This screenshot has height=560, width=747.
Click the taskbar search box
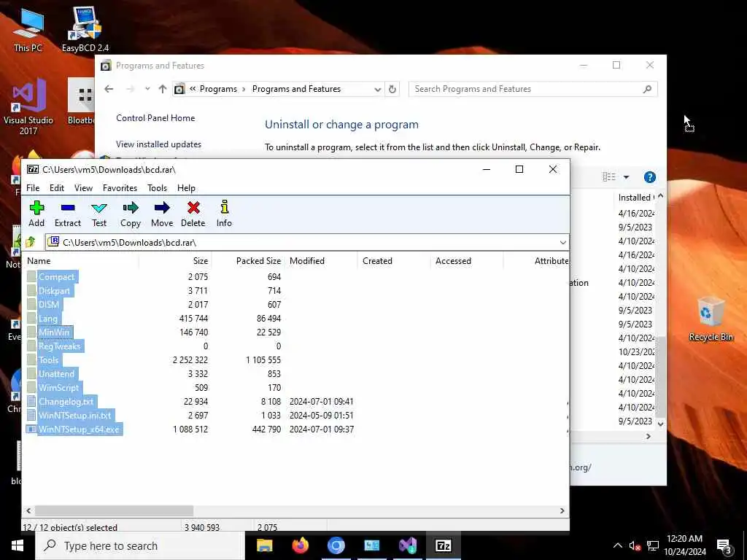pos(140,545)
